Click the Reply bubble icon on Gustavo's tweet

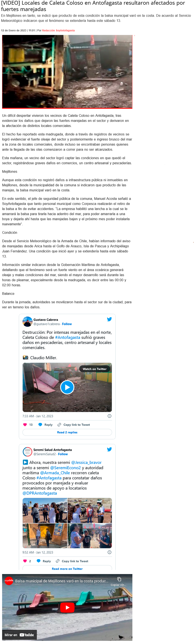[40, 424]
